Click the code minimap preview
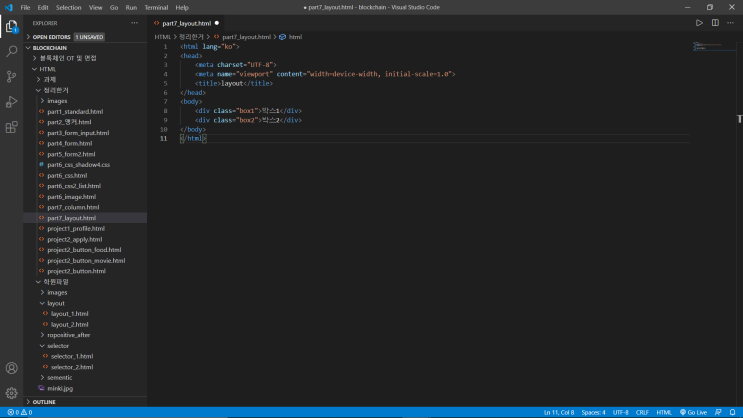Screen dimensions: 743x418 [x=713, y=46]
